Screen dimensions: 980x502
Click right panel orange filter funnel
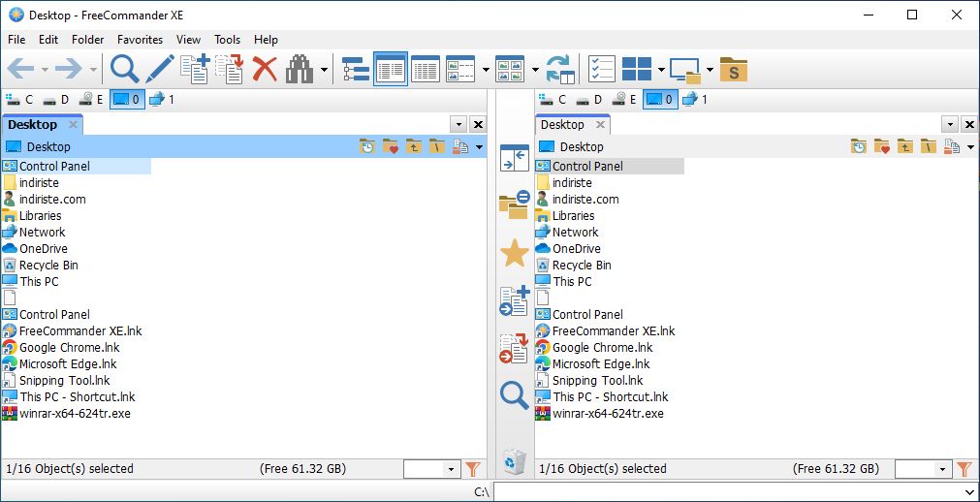(x=964, y=469)
